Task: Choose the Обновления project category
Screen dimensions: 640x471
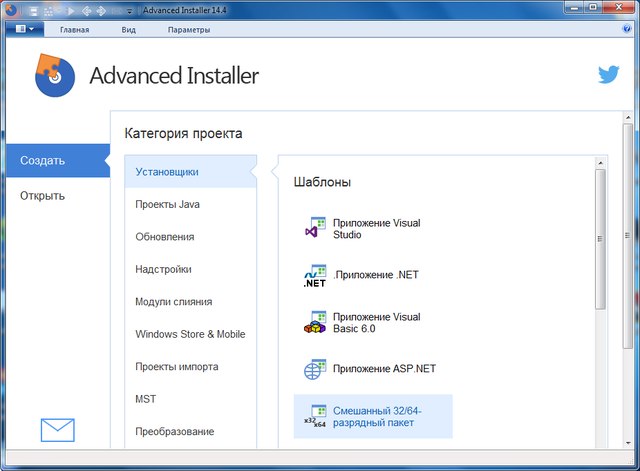Action: [x=165, y=237]
